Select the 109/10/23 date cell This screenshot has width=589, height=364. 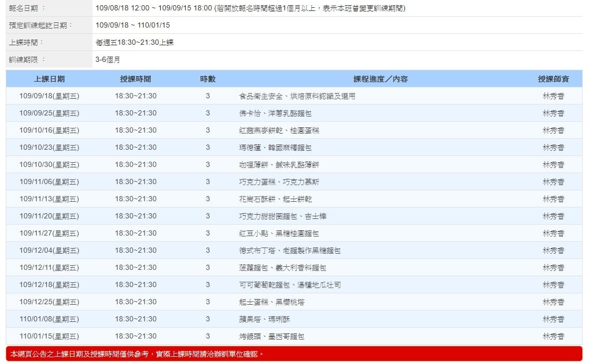pyautogui.click(x=49, y=148)
